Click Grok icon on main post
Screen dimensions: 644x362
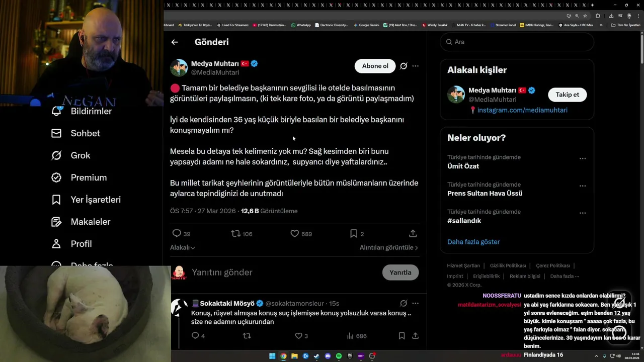pos(404,66)
